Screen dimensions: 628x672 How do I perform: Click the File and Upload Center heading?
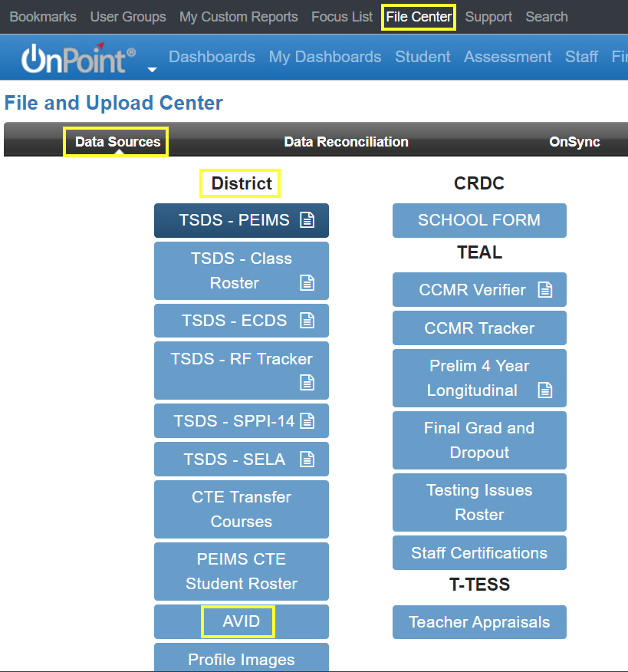point(113,103)
